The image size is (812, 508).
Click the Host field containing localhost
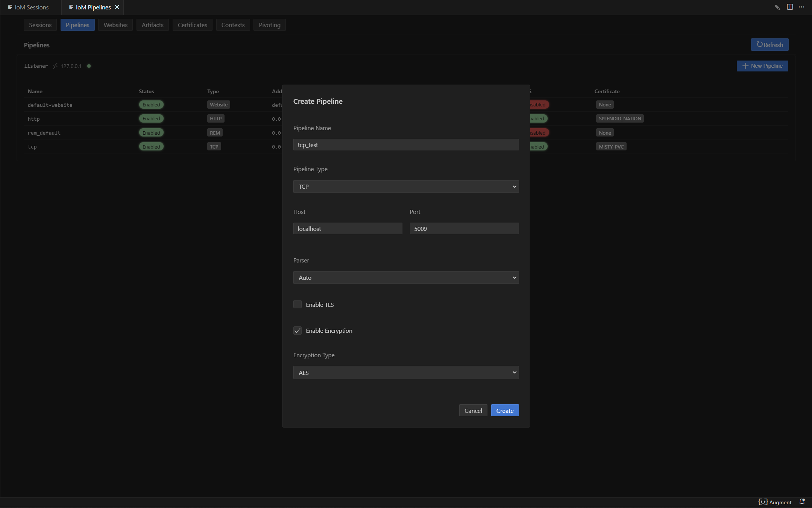(348, 229)
